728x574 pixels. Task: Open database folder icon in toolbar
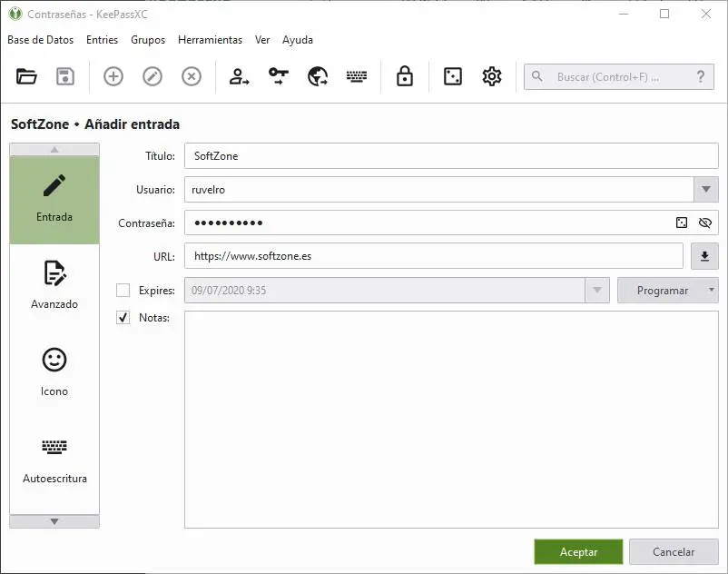tap(26, 76)
